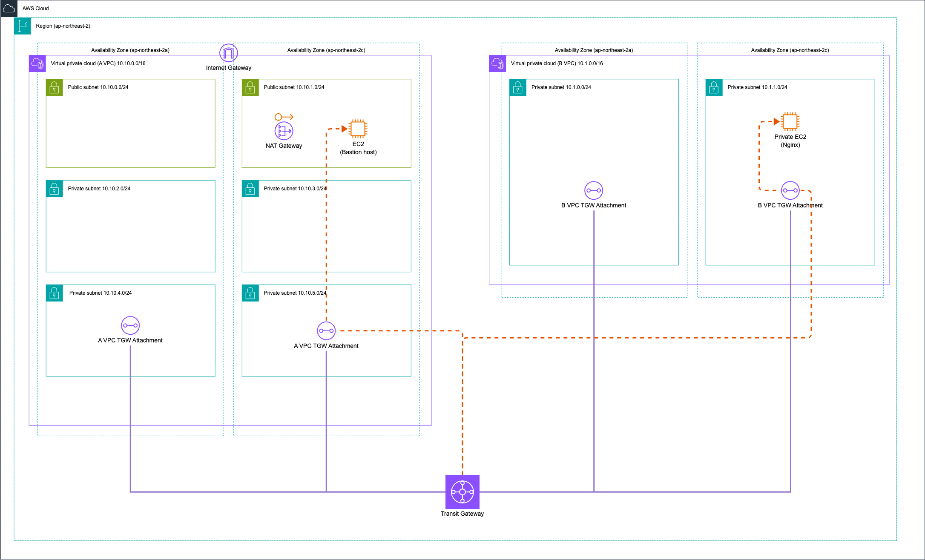Select the Region (ap-northeast-2) label

point(63,26)
